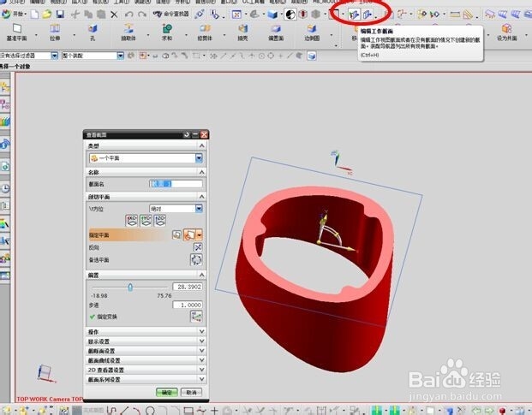Click the shaded display cube icon

point(272,15)
